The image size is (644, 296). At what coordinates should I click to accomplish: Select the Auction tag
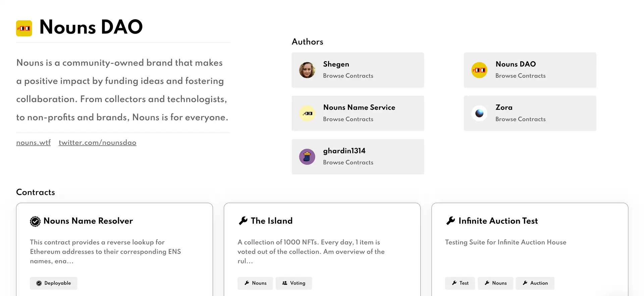pos(535,283)
